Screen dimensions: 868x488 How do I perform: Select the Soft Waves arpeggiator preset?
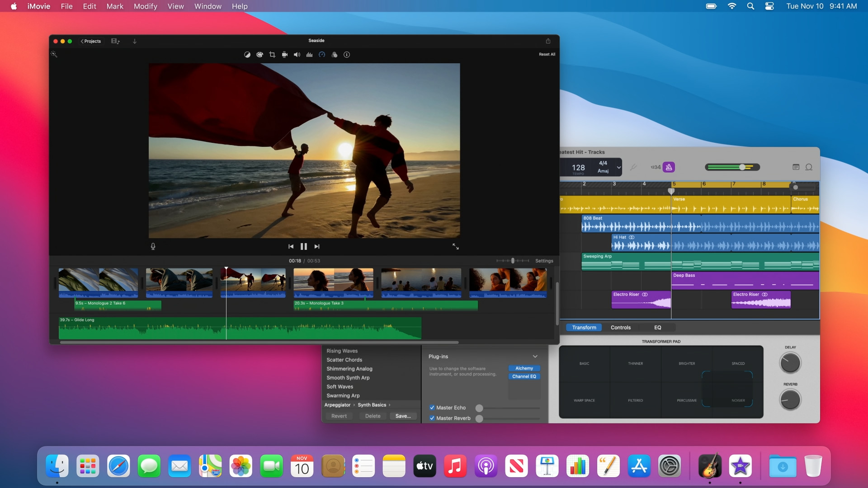(340, 386)
